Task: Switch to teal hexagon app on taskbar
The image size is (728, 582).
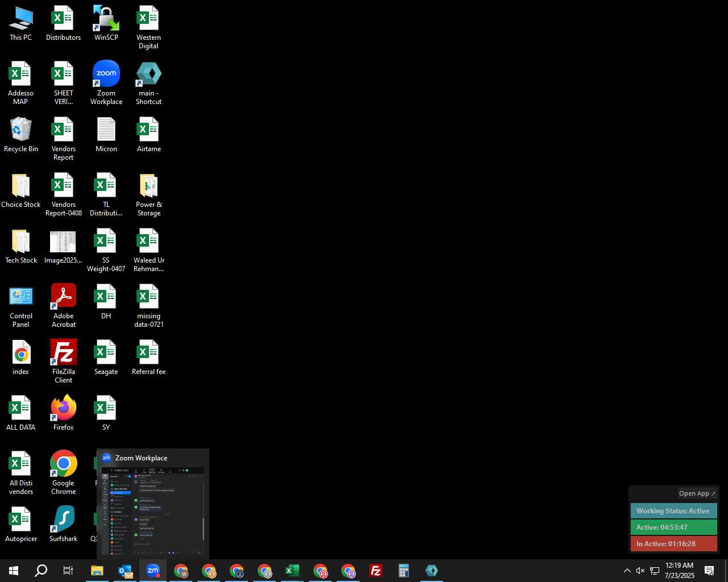Action: point(432,571)
